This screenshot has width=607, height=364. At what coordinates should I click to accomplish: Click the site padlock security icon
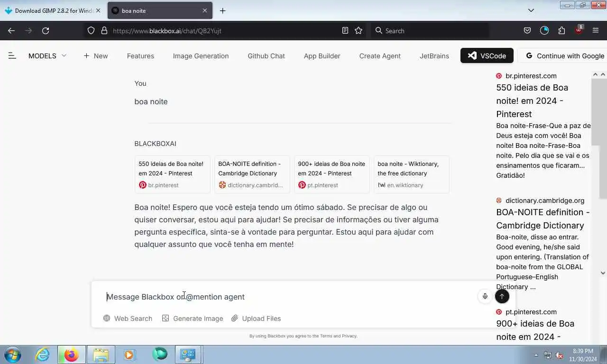pyautogui.click(x=104, y=30)
